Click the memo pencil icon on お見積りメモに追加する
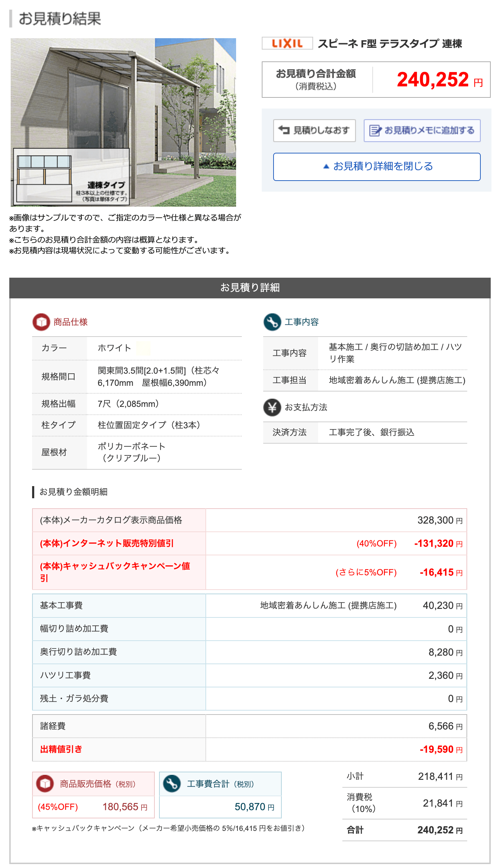 click(375, 131)
